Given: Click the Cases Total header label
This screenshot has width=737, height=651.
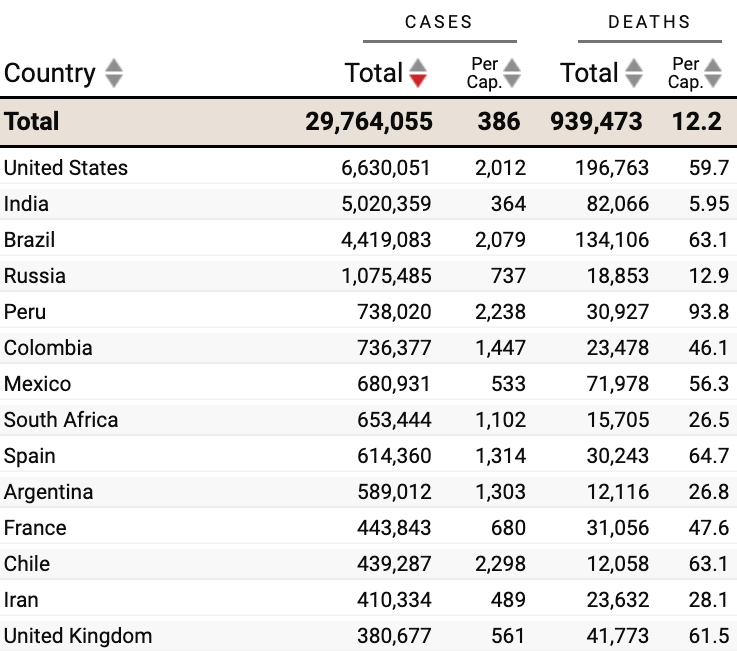Looking at the screenshot, I should click(374, 73).
